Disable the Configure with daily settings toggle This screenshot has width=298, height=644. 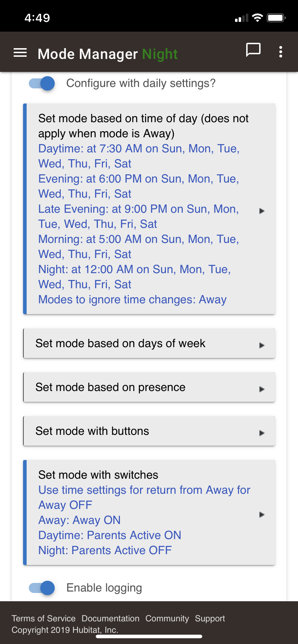coord(42,83)
